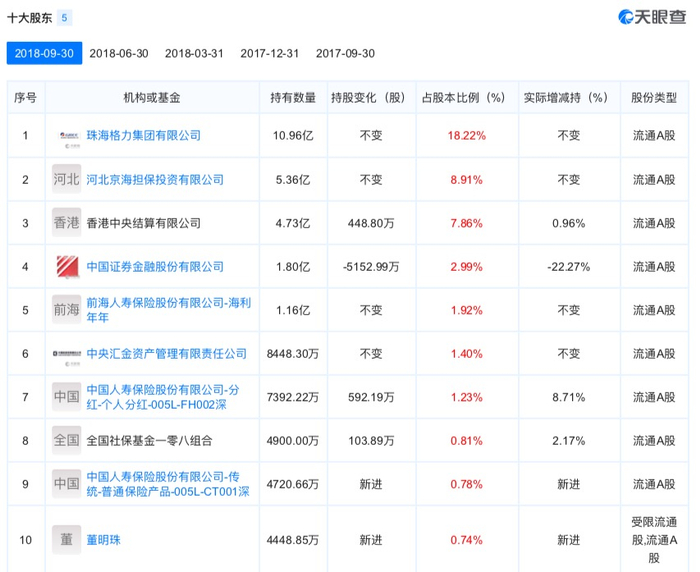Click the 十大股东 count badge 5
700x572 pixels.
[x=65, y=18]
